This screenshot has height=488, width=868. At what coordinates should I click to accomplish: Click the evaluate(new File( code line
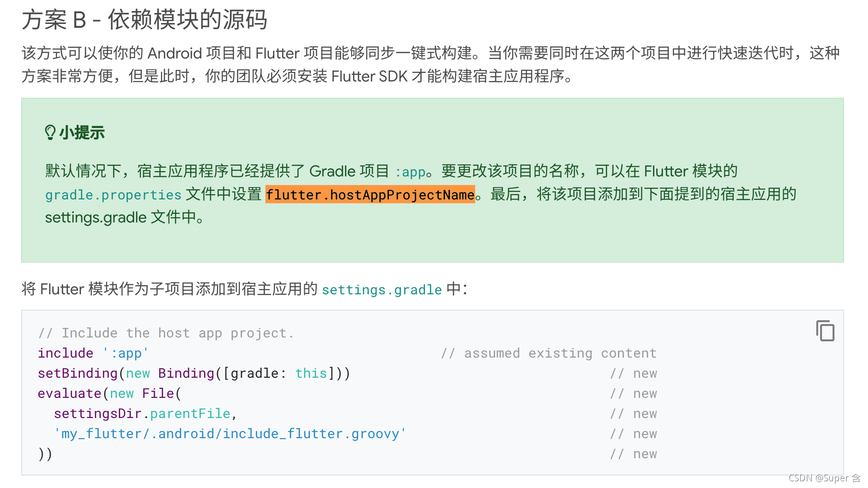coord(108,394)
